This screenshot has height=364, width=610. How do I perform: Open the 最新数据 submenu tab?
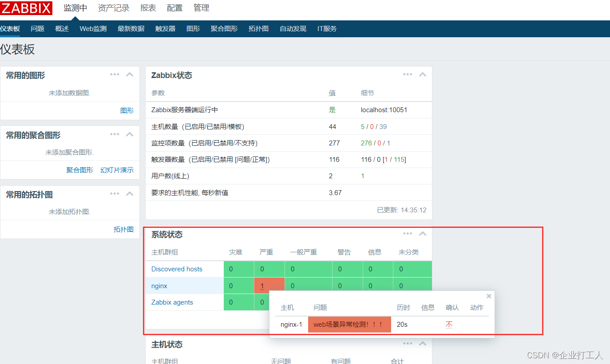[x=131, y=29]
